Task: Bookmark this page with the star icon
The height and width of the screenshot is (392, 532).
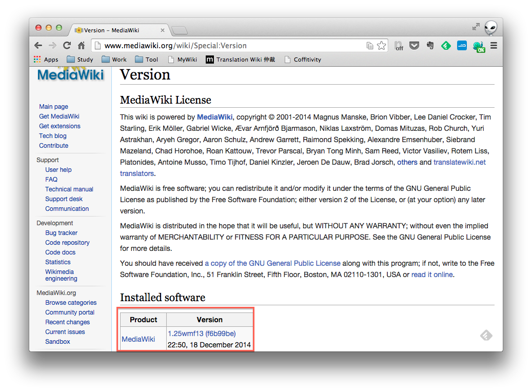Action: pos(381,46)
